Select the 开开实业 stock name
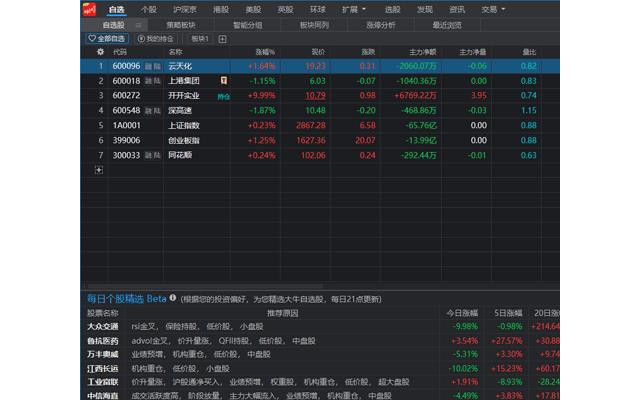Image resolution: width=640 pixels, height=400 pixels. click(x=184, y=96)
